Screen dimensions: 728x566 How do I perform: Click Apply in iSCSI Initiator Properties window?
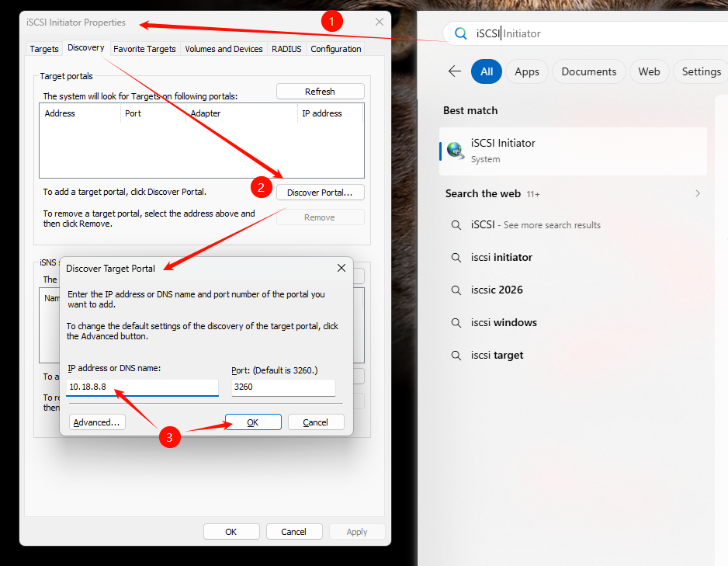[357, 532]
